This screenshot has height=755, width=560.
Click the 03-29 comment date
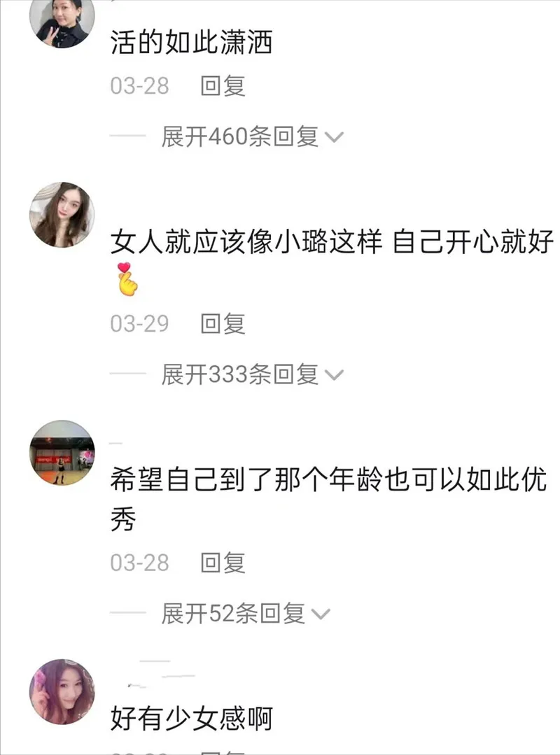[139, 323]
